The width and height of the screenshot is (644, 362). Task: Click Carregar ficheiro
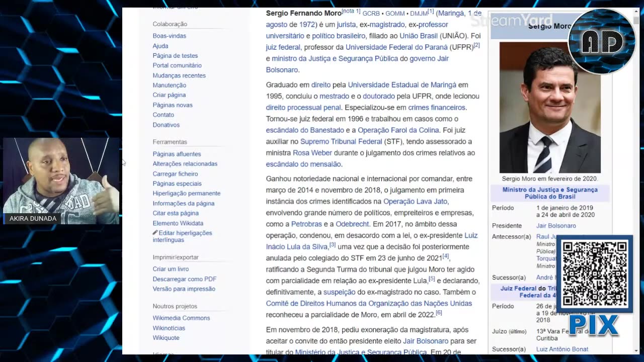point(175,174)
